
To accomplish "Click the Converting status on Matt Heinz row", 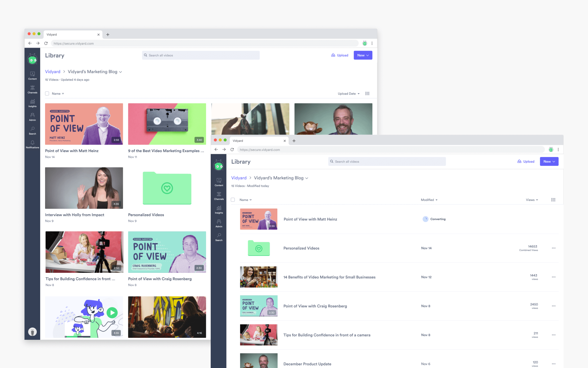I will tap(434, 219).
